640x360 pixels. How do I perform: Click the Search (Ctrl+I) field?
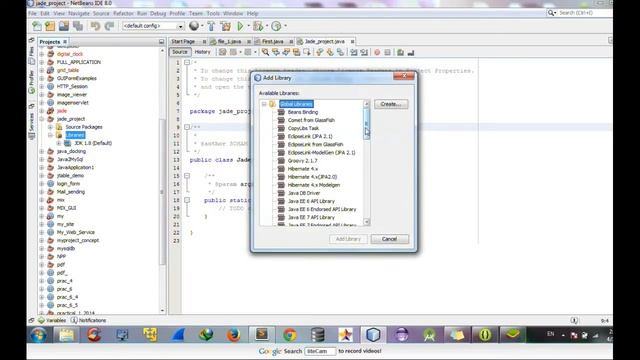pos(579,13)
